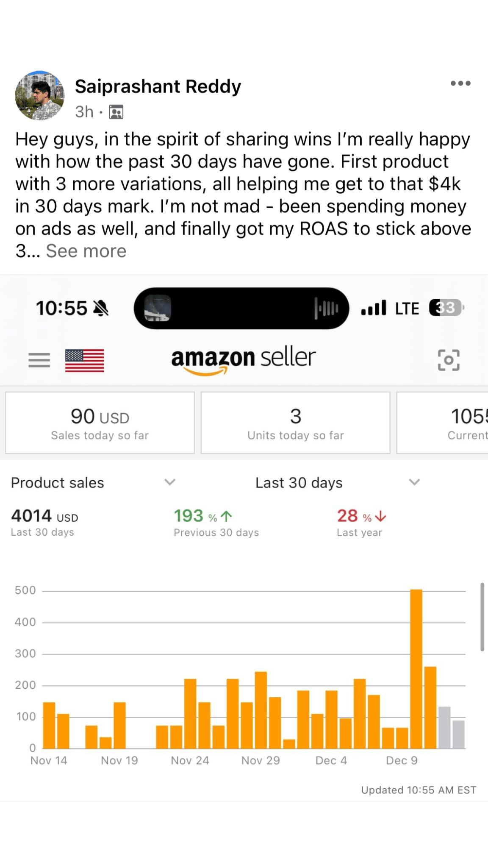
Task: Tap the camera scan icon
Action: coord(448,360)
